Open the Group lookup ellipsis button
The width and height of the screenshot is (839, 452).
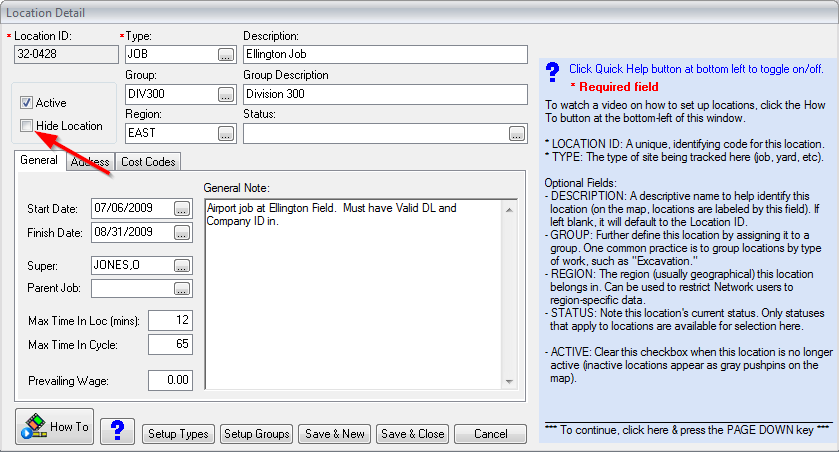(x=226, y=95)
